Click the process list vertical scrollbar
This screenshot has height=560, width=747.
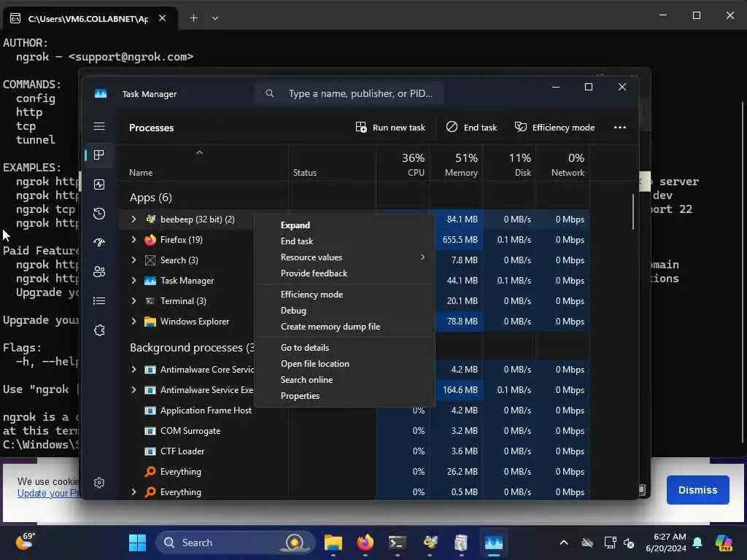point(633,211)
